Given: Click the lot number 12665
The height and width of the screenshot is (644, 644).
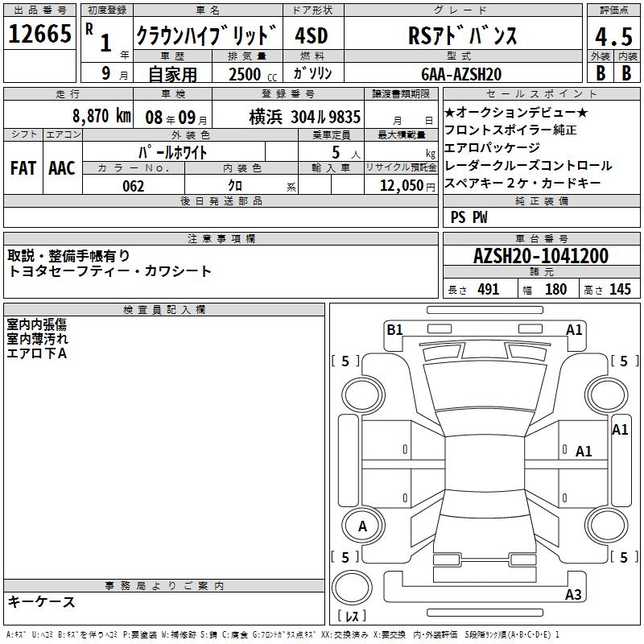Looking at the screenshot, I should (x=39, y=34).
